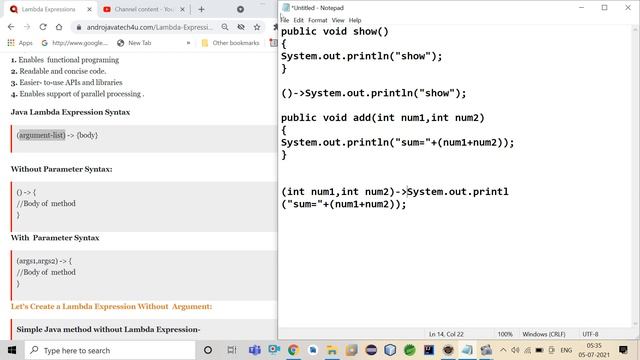Expand hidden bookmarks chevron
Screen dimensions: 640x360
tap(188, 43)
